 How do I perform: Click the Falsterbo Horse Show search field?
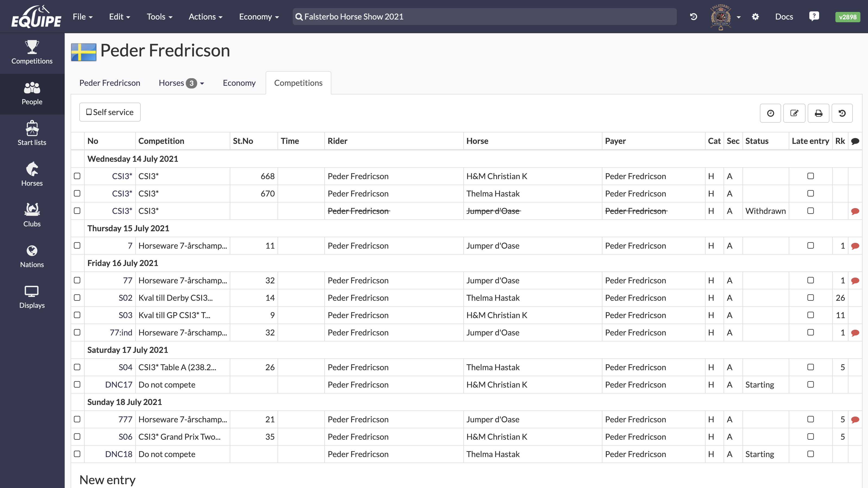click(485, 17)
